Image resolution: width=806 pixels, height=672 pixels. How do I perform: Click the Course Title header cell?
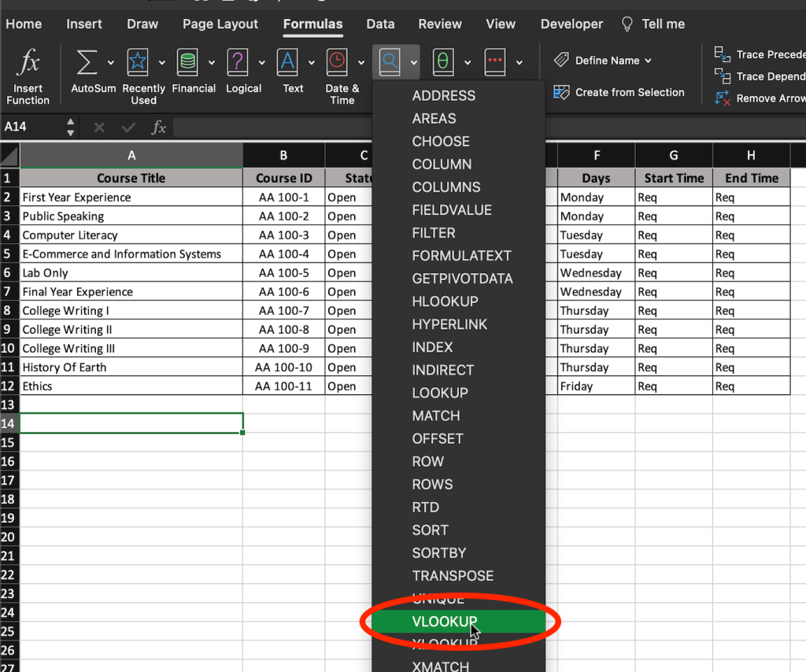point(131,179)
